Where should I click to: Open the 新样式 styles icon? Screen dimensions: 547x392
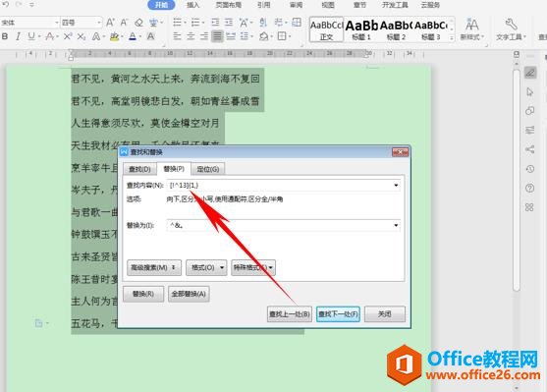[x=472, y=28]
